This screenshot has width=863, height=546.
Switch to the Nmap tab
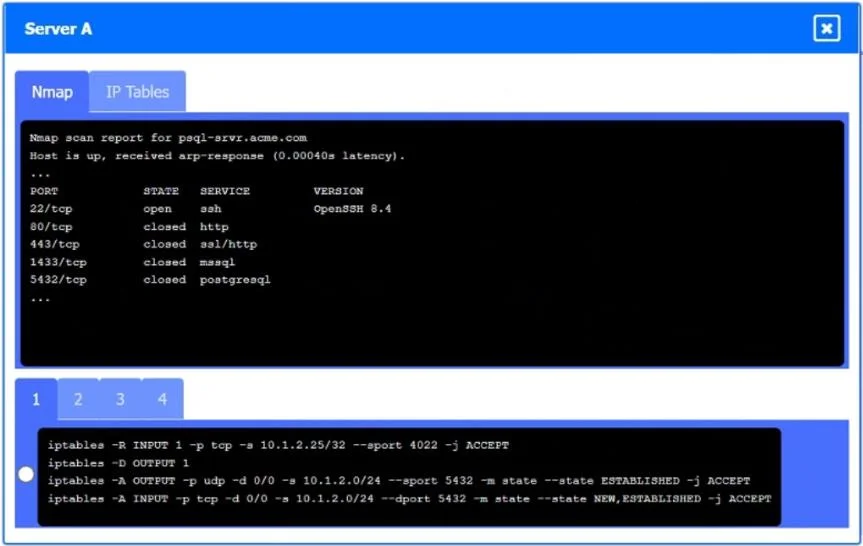[52, 92]
